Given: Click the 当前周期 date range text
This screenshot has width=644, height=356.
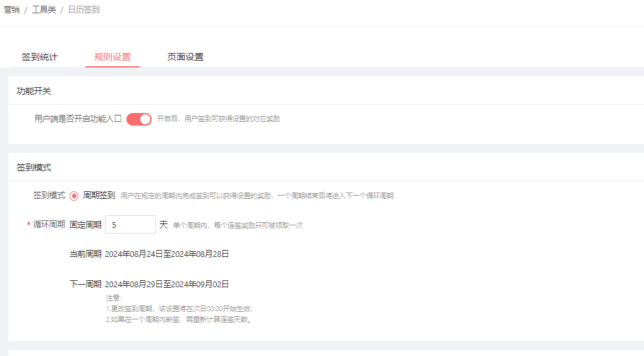Looking at the screenshot, I should coord(167,254).
